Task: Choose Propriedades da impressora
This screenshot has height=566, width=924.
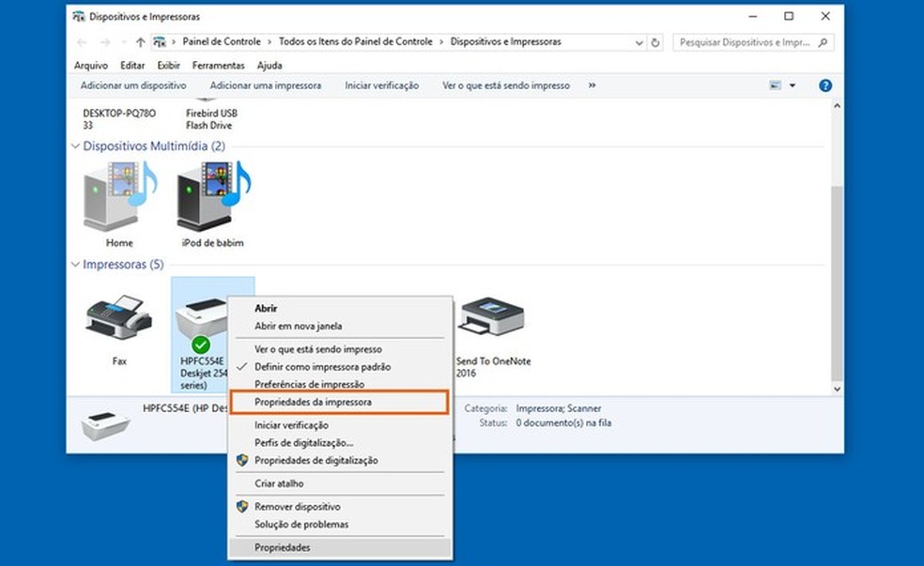Action: coord(340,403)
